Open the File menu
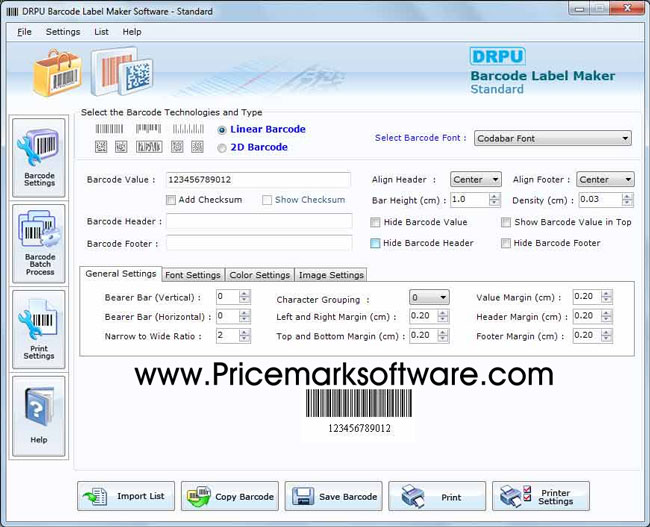650x527 pixels. coord(24,32)
